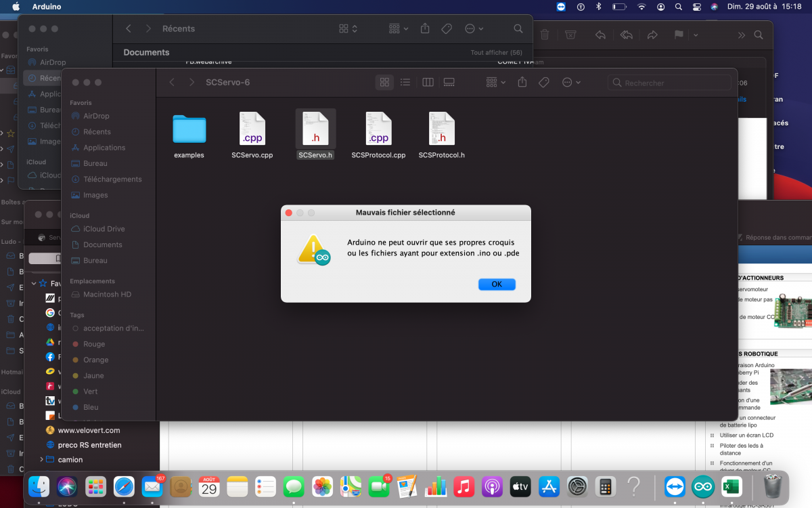The image size is (812, 508).
Task: Expand the camion bookmark folder
Action: tap(41, 459)
